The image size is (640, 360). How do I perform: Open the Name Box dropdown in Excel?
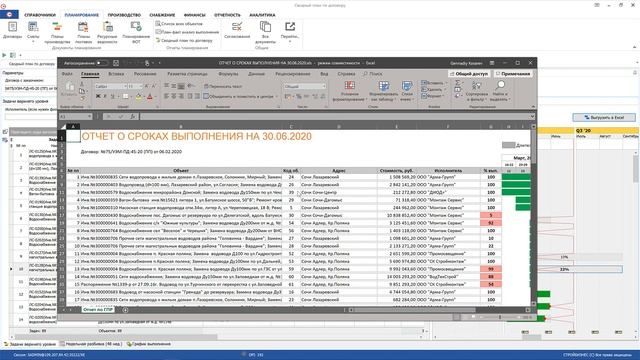pos(89,117)
